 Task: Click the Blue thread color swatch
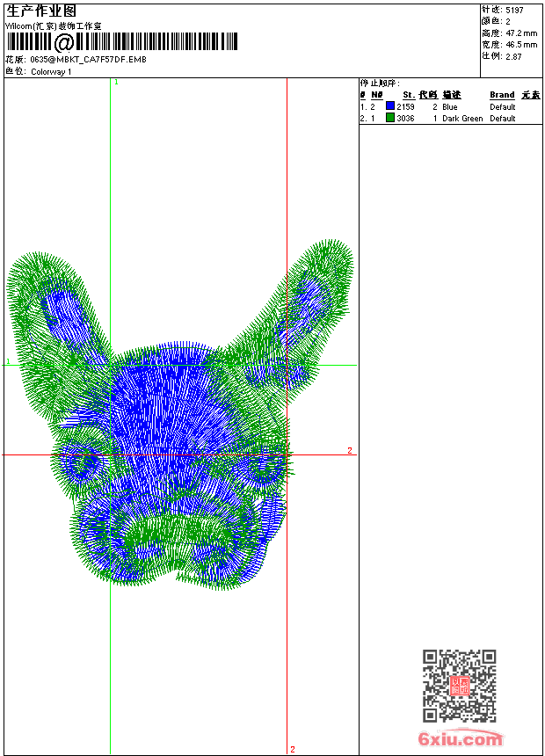(390, 106)
